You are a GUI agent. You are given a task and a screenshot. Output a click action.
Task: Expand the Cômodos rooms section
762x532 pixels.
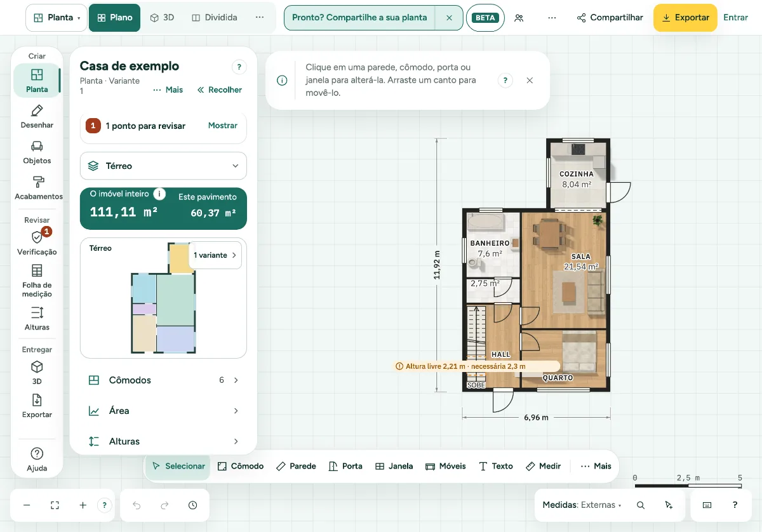pos(163,380)
